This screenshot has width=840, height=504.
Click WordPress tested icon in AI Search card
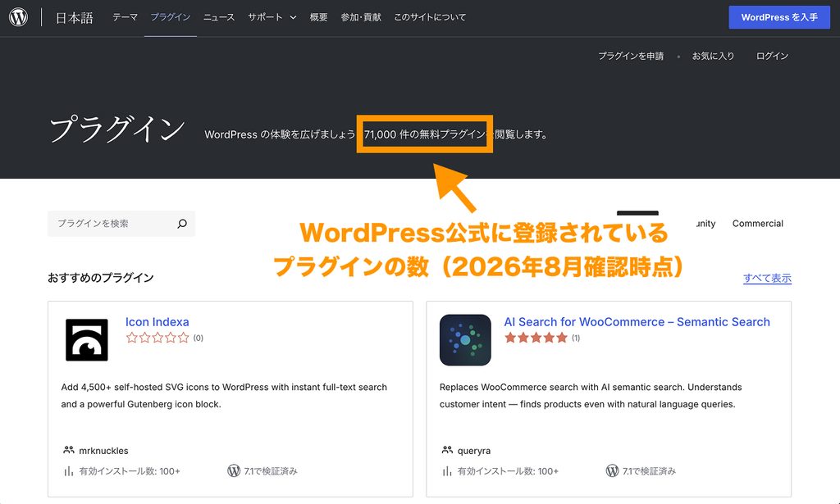coord(612,471)
